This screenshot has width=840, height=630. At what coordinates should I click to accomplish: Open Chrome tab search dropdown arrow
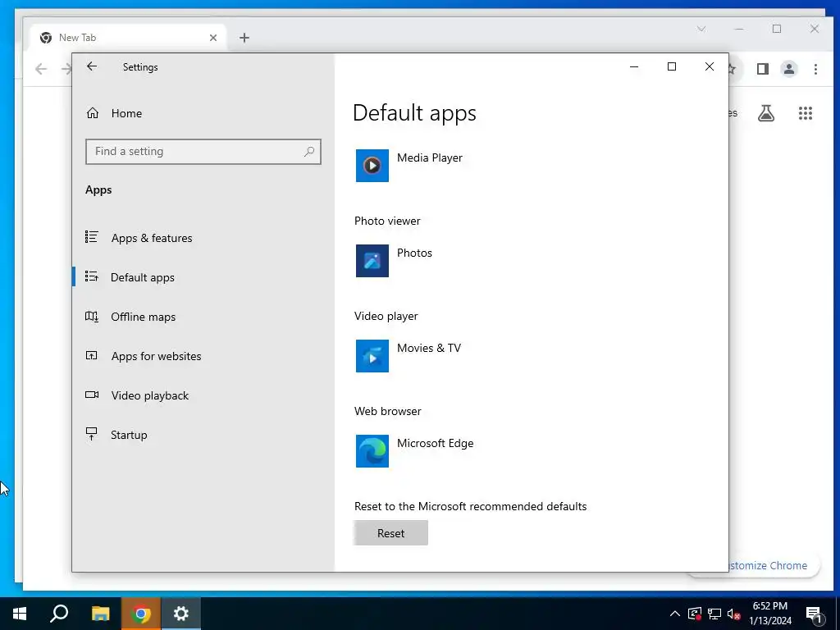pos(701,29)
